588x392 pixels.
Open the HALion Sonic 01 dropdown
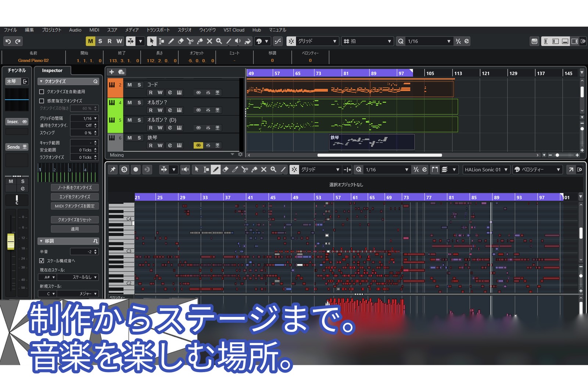[486, 170]
